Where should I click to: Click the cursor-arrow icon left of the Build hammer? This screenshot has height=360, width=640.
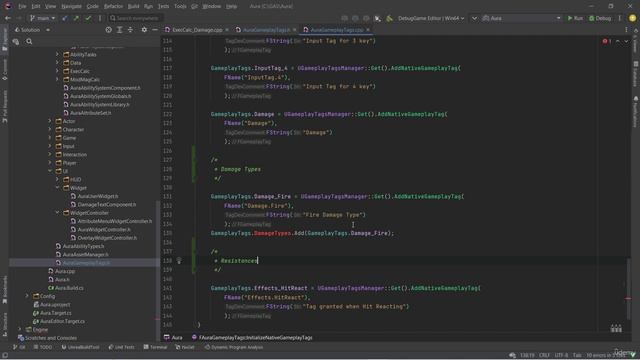click(378, 18)
